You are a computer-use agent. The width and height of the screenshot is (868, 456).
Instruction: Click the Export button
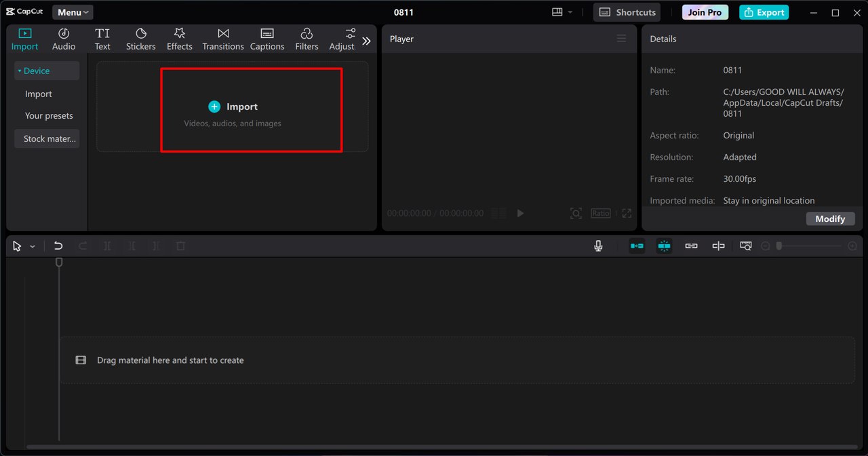coord(764,12)
